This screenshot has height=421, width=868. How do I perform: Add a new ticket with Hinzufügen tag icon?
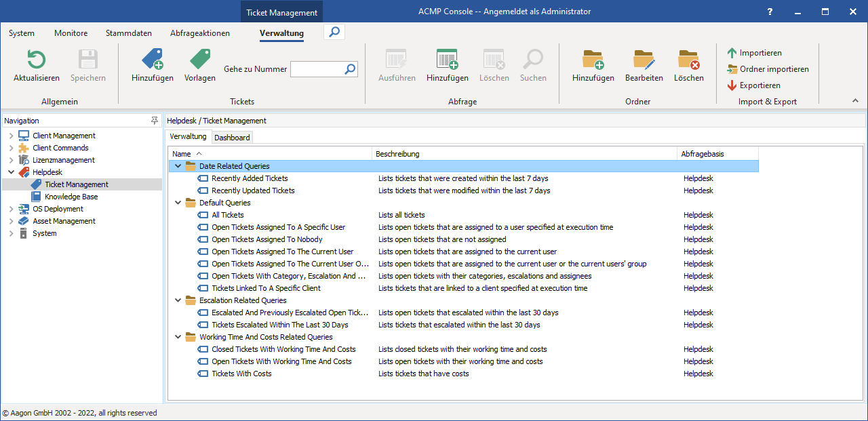click(x=152, y=60)
